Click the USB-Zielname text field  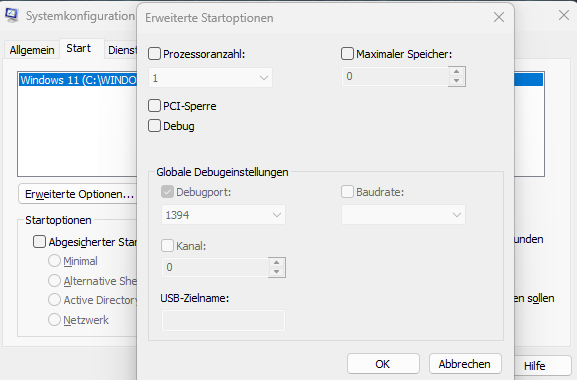coord(223,320)
